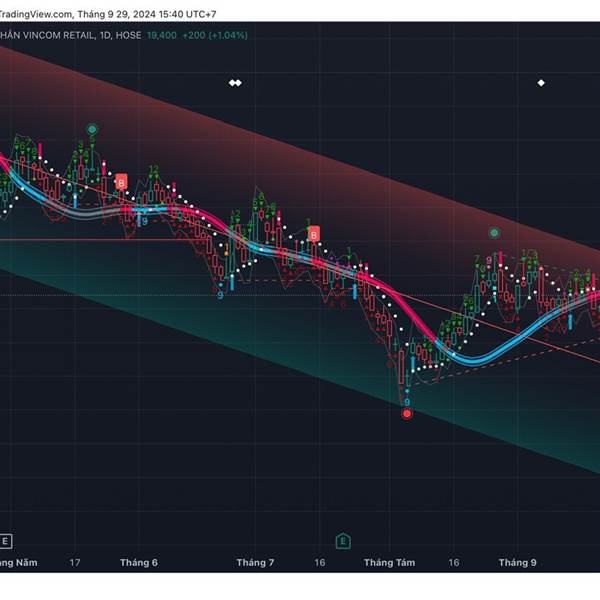Viewport: 600px width, 600px height.
Task: Click the Tháng 9 date axis label
Action: [x=517, y=562]
